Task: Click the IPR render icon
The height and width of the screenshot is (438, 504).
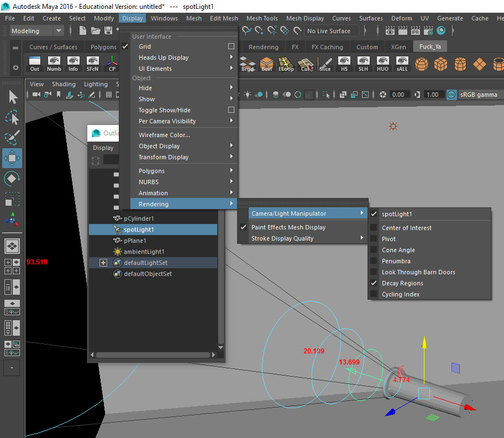Action: tap(415, 30)
